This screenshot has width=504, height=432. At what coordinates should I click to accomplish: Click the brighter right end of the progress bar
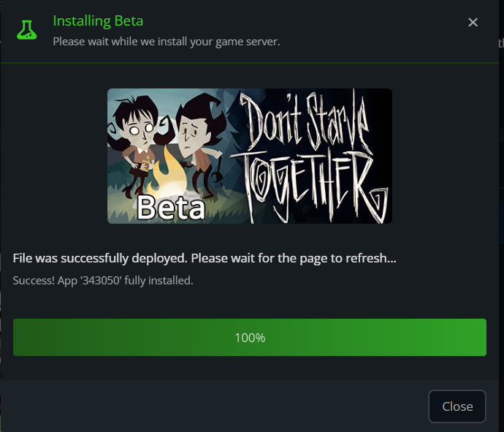[460, 338]
